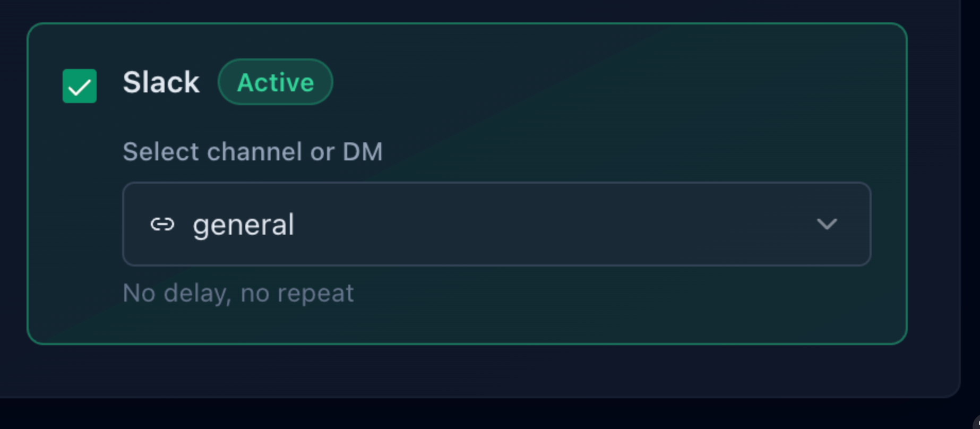Disable the Slack channel using its green checkbox
Screen dimensions: 980x429
coord(80,85)
